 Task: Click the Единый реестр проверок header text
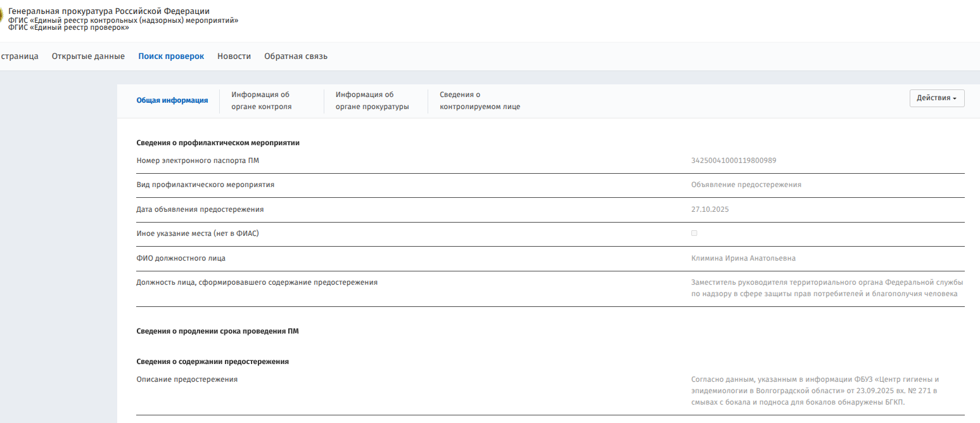68,27
